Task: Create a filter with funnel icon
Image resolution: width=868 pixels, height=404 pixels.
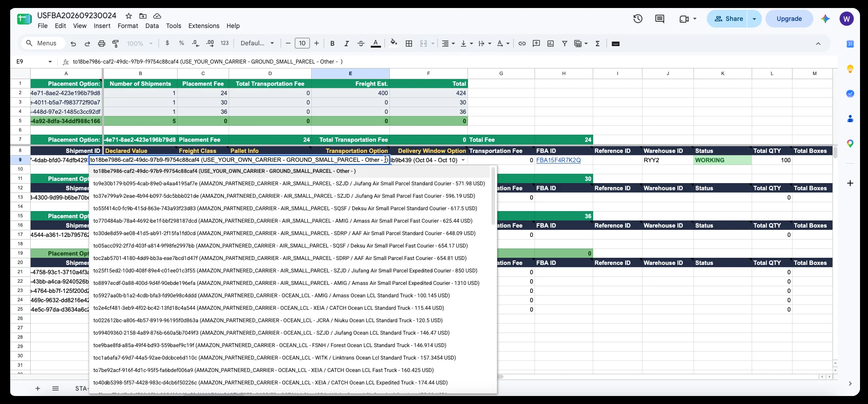Action: (565, 44)
